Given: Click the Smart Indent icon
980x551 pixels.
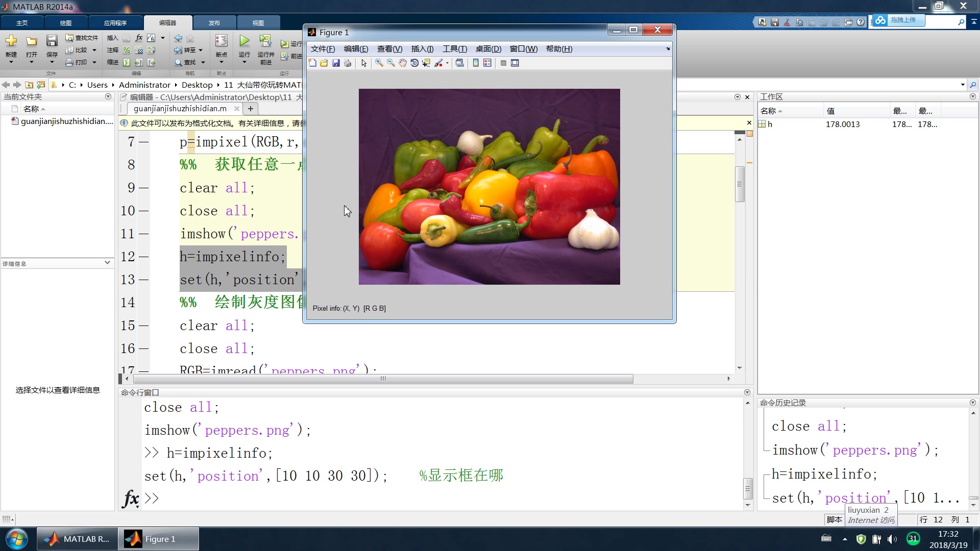Looking at the screenshot, I should coord(127,62).
